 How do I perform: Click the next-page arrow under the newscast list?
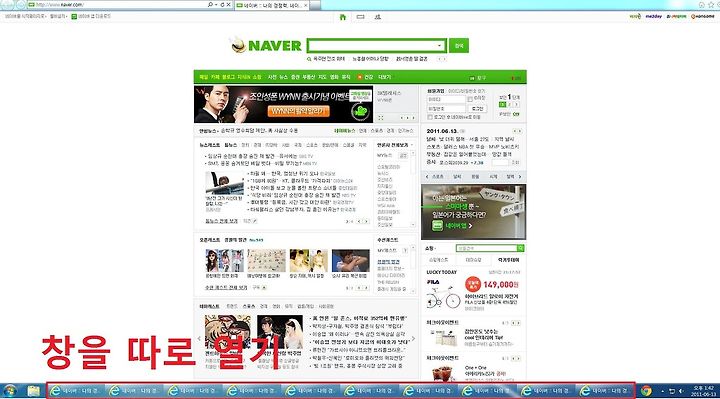pos(366,221)
